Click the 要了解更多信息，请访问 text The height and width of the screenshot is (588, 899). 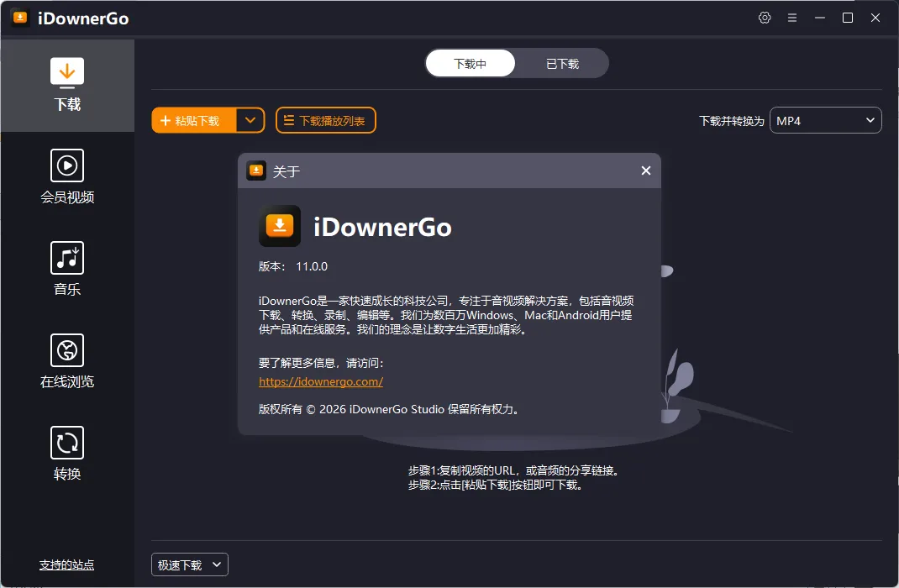[x=321, y=363]
